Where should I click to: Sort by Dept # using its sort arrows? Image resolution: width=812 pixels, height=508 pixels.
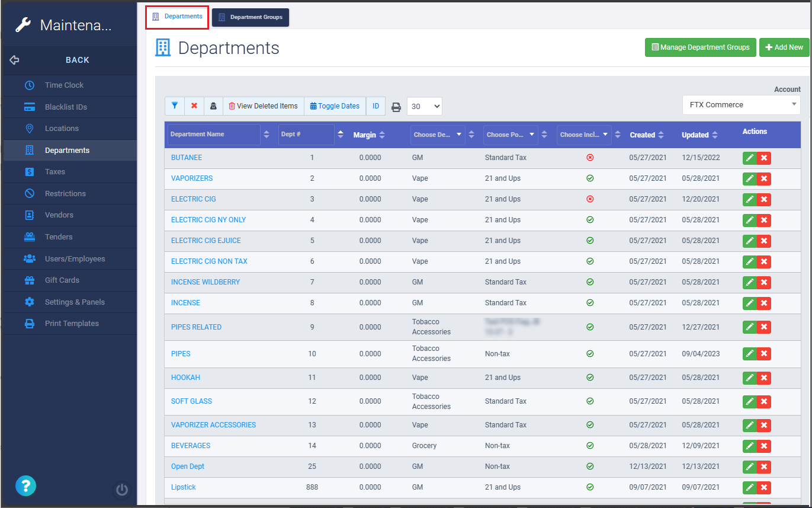coord(341,135)
